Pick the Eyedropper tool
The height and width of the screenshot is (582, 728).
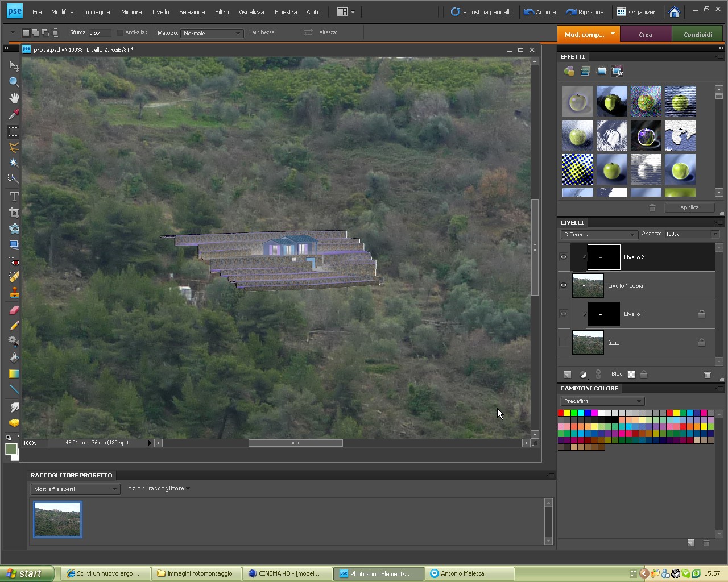[13, 114]
